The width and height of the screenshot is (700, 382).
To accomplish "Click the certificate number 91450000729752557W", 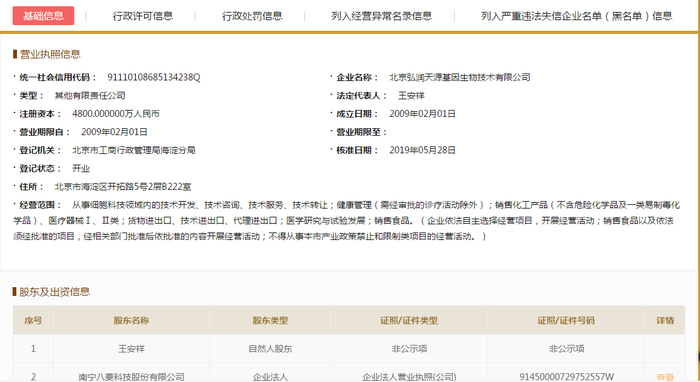I will coord(566,377).
